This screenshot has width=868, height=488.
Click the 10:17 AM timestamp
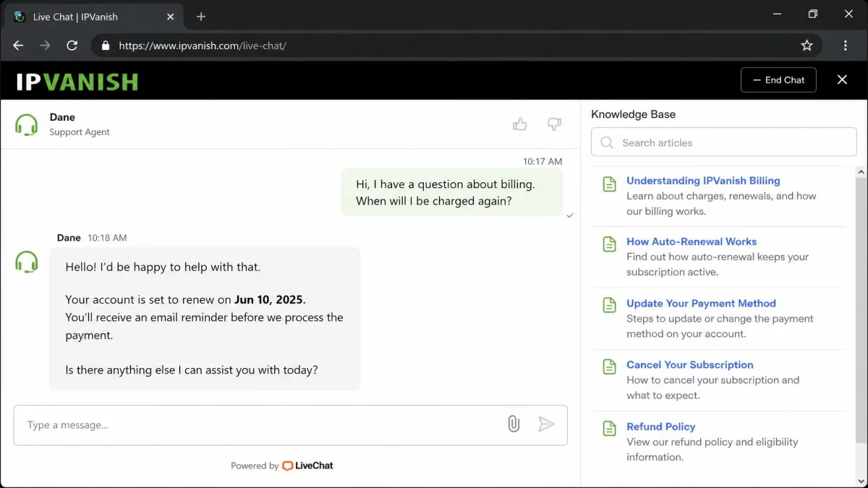[542, 161]
